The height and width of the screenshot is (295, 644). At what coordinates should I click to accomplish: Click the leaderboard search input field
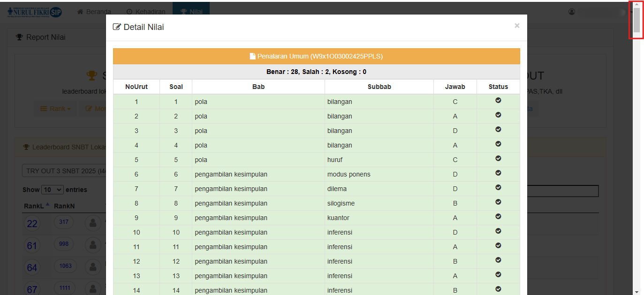click(562, 191)
